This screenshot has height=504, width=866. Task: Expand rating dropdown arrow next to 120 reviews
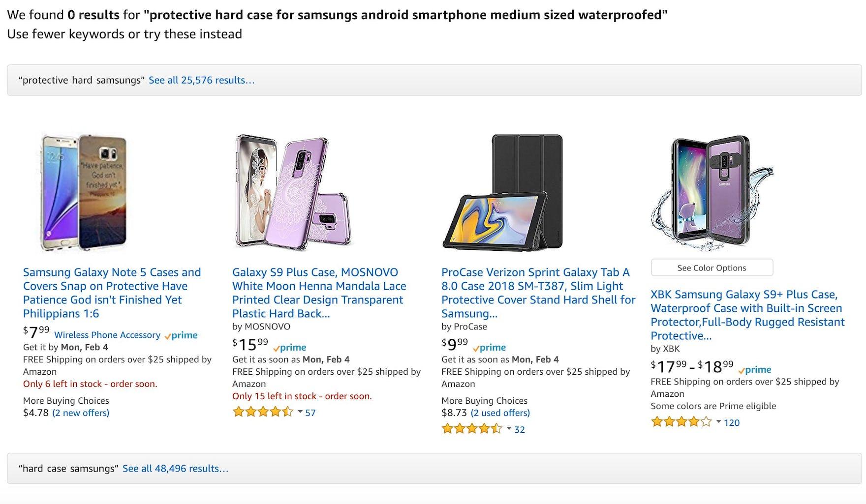(718, 422)
